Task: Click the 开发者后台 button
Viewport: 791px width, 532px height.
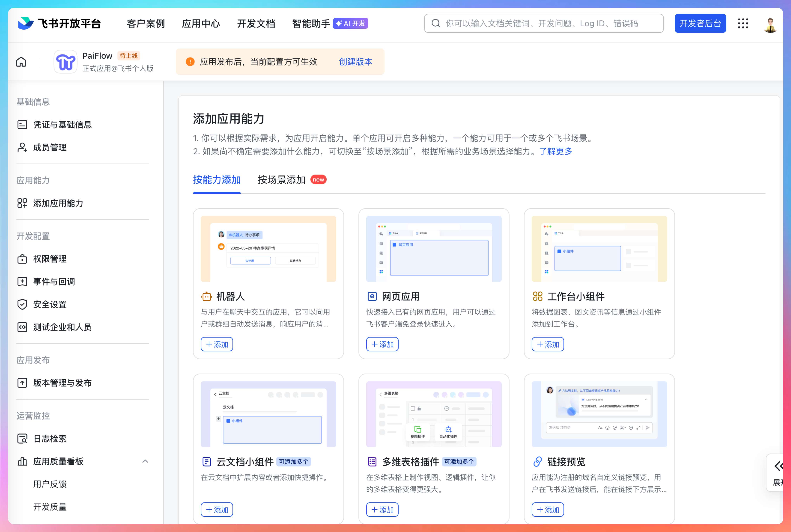Action: click(x=700, y=23)
